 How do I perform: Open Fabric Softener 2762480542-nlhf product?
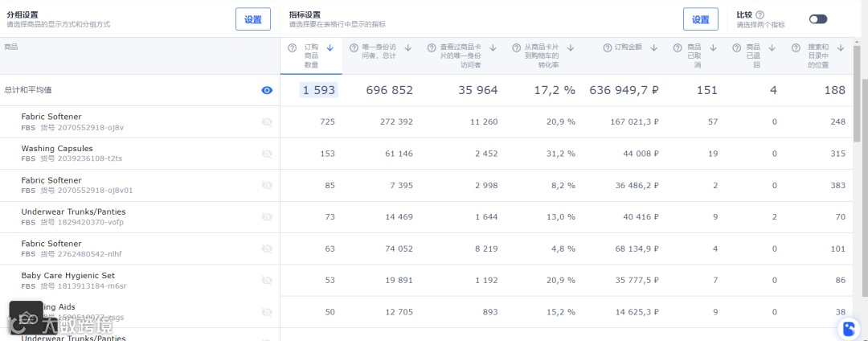pyautogui.click(x=51, y=243)
